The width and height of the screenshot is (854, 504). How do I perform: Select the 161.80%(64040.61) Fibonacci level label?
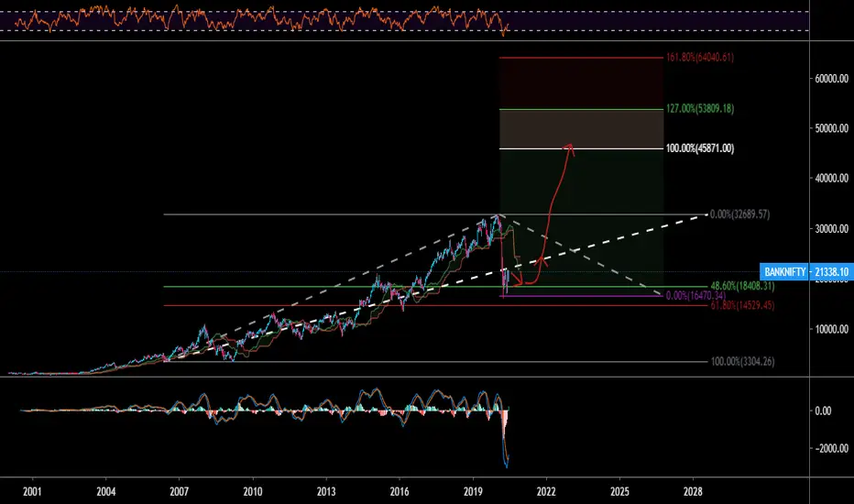pos(699,57)
